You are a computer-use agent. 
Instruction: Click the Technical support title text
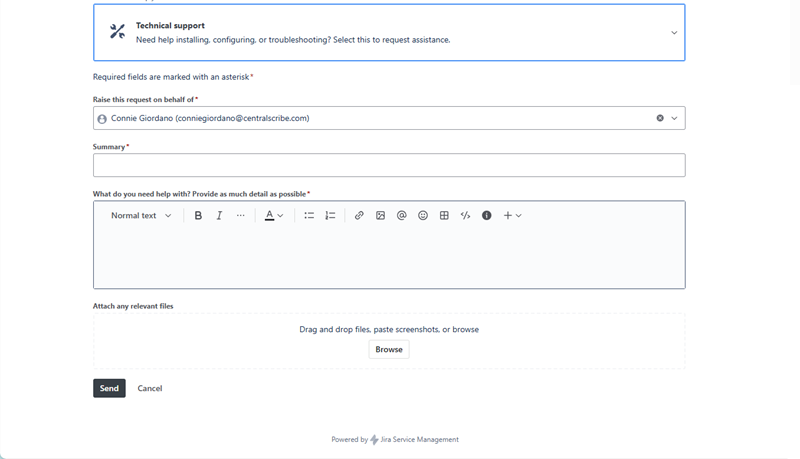click(x=170, y=26)
